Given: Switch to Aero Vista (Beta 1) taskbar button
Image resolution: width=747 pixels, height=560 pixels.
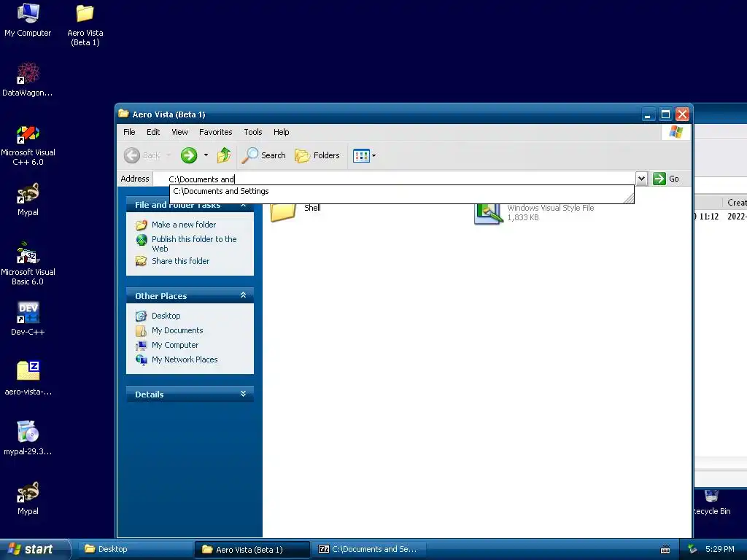Looking at the screenshot, I should pos(252,549).
